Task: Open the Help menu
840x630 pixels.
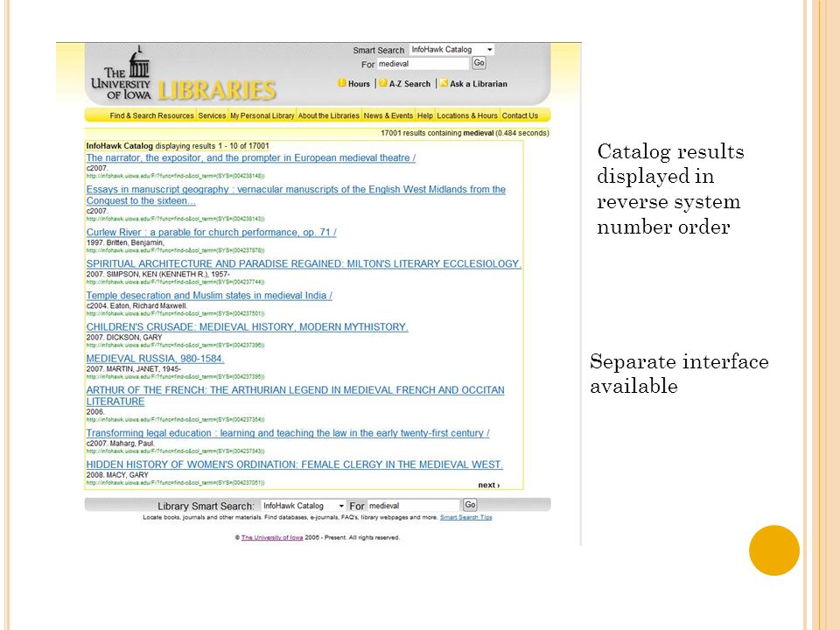Action: pos(425,115)
